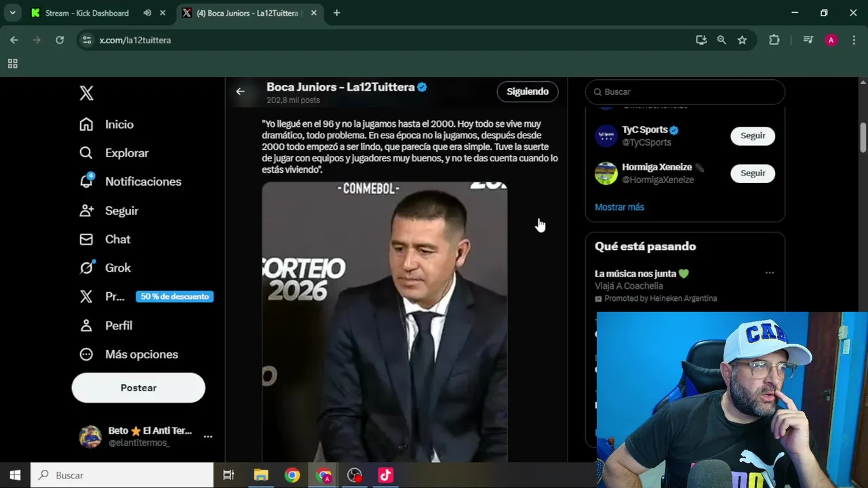This screenshot has width=868, height=488.
Task: Open apps grid in bookmarks bar
Action: [12, 64]
